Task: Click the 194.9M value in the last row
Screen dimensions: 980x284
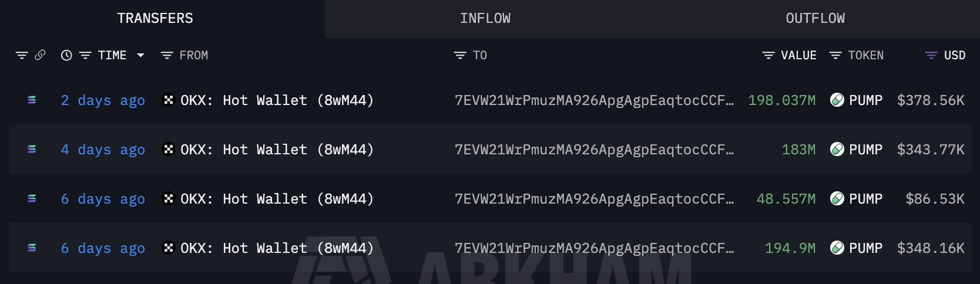Action: pyautogui.click(x=790, y=248)
